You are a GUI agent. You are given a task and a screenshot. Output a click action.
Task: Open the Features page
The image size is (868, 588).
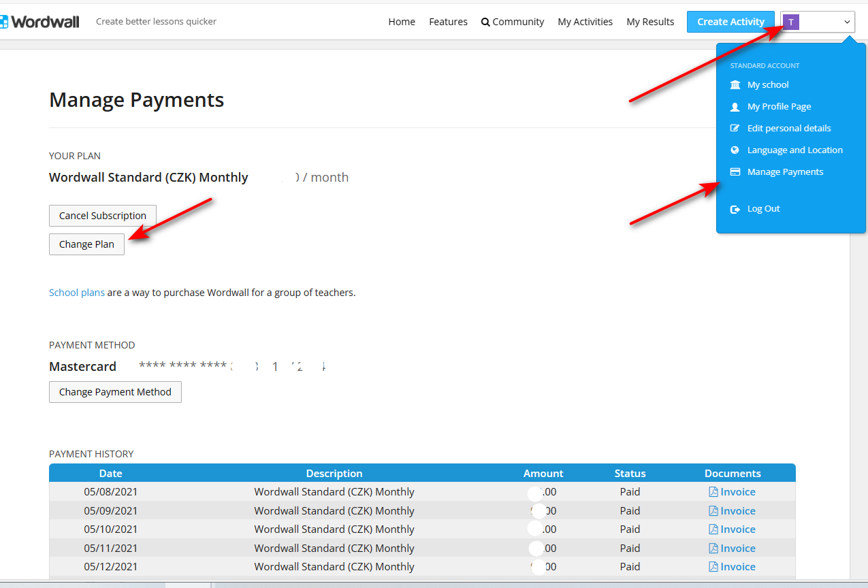click(x=448, y=22)
